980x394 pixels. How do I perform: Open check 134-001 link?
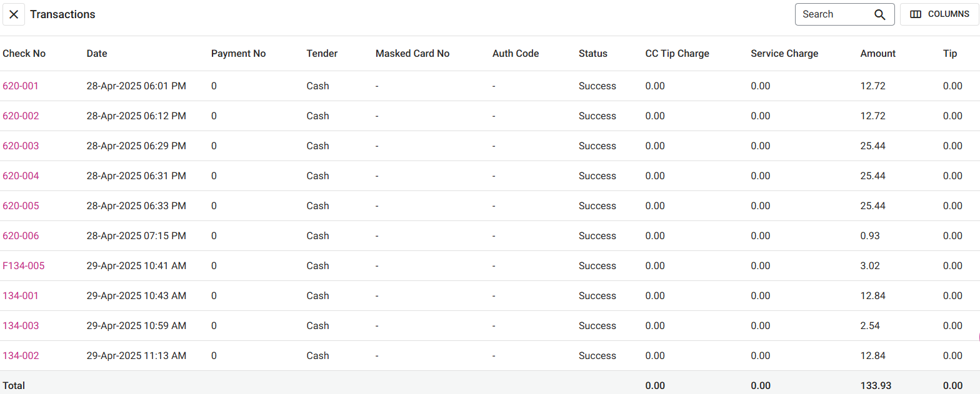(21, 296)
